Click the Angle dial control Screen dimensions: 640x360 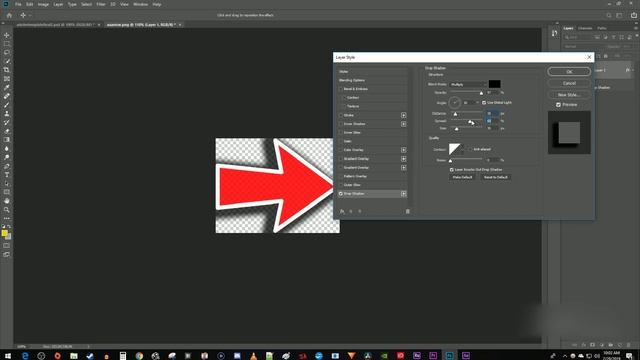coord(454,102)
